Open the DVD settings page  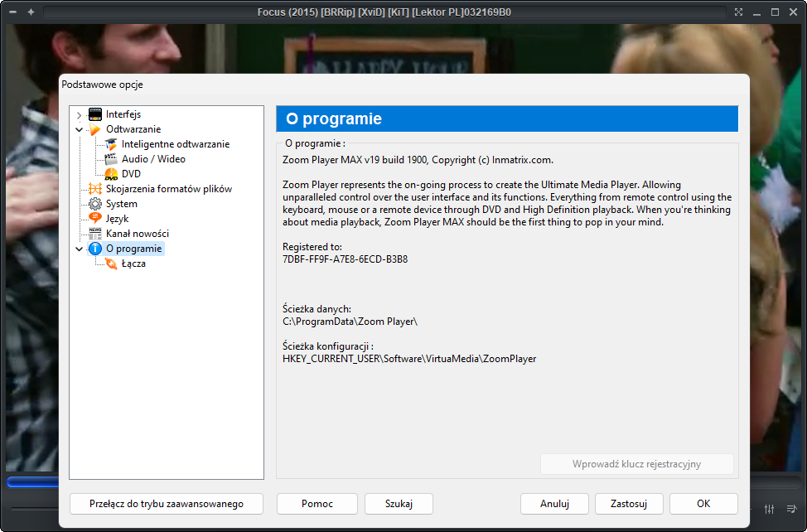pos(131,174)
